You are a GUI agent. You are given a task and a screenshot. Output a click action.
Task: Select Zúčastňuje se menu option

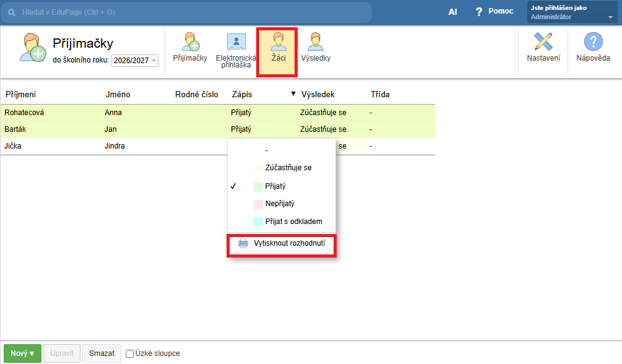pyautogui.click(x=288, y=168)
